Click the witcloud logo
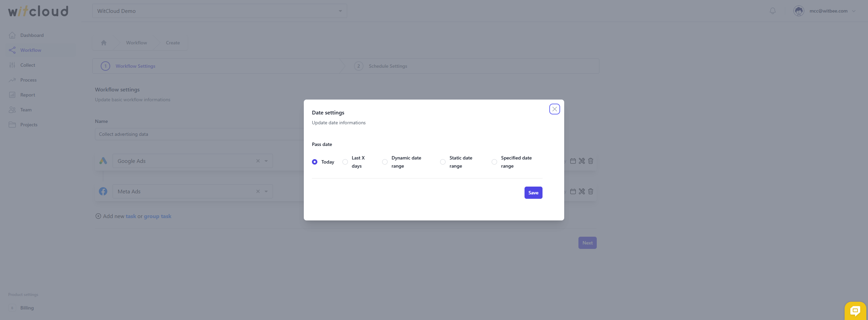This screenshot has width=868, height=320. [38, 11]
